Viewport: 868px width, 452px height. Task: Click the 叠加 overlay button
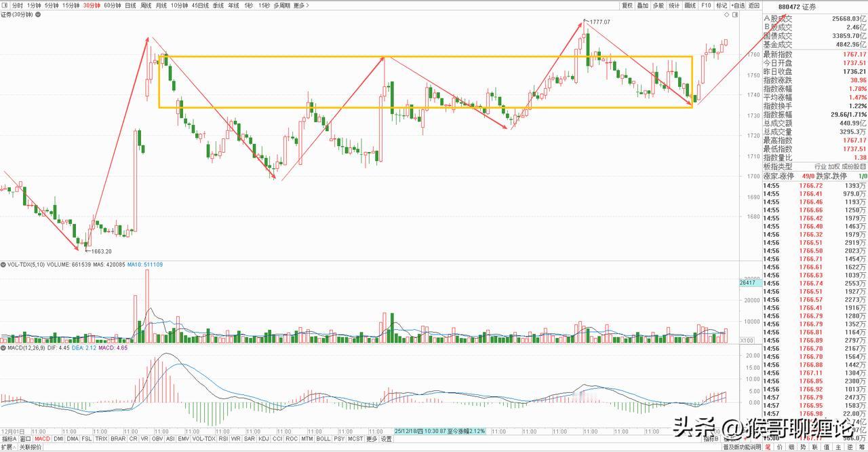tap(643, 5)
